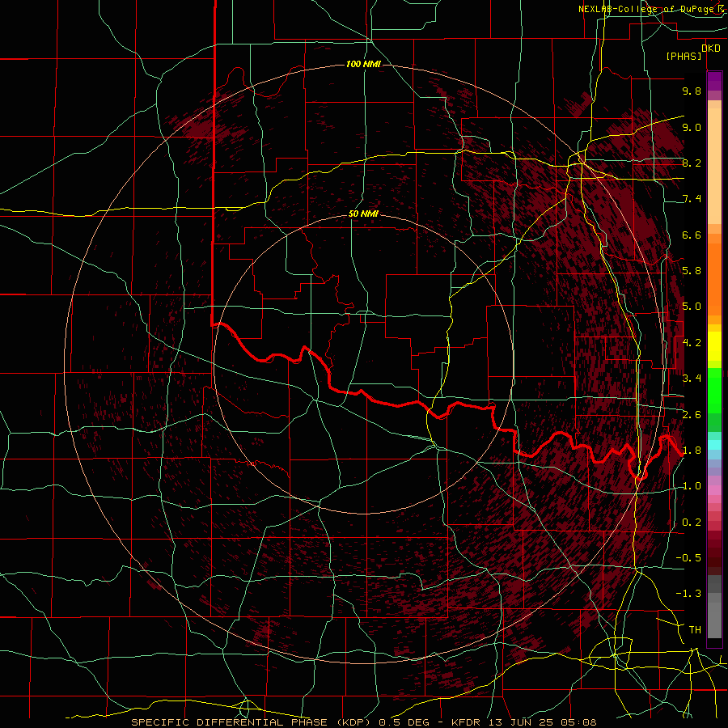728x728 pixels.
Task: Pick the cyan band in the color scale
Action: click(x=714, y=445)
